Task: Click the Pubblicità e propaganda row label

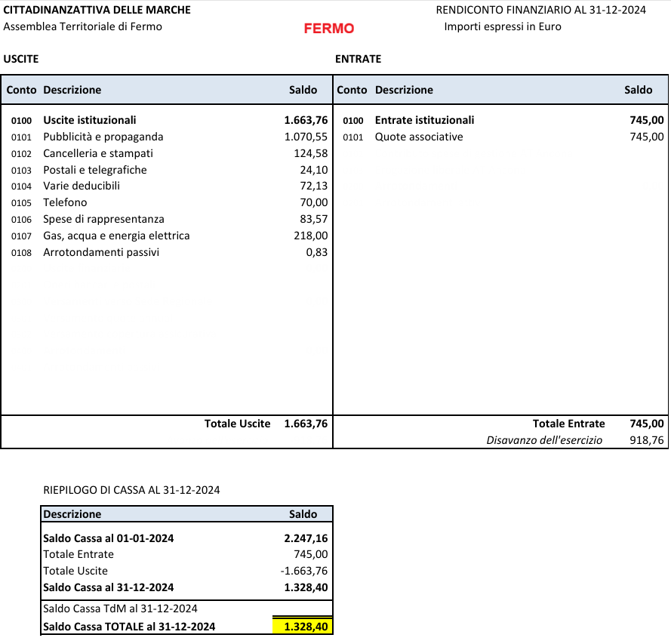Action: tap(103, 137)
